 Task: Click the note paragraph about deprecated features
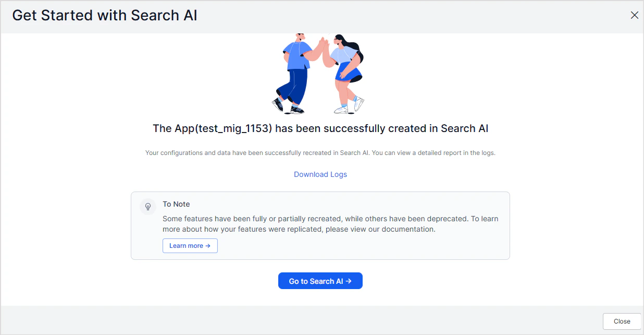click(x=330, y=224)
